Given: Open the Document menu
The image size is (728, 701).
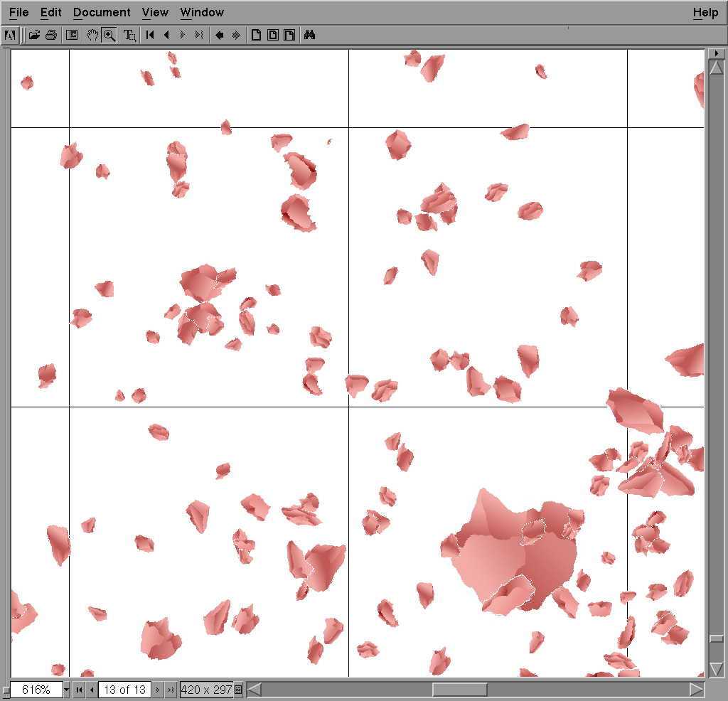Looking at the screenshot, I should [x=102, y=12].
